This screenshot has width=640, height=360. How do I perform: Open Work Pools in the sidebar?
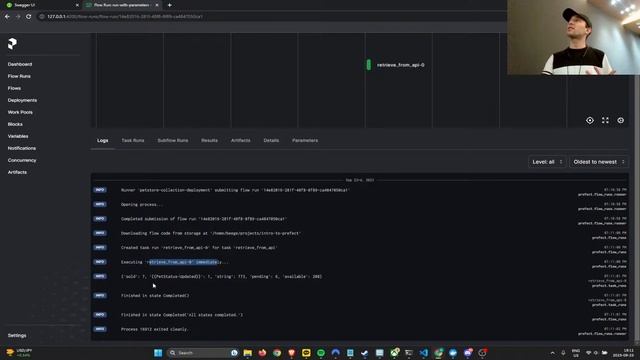pos(20,112)
